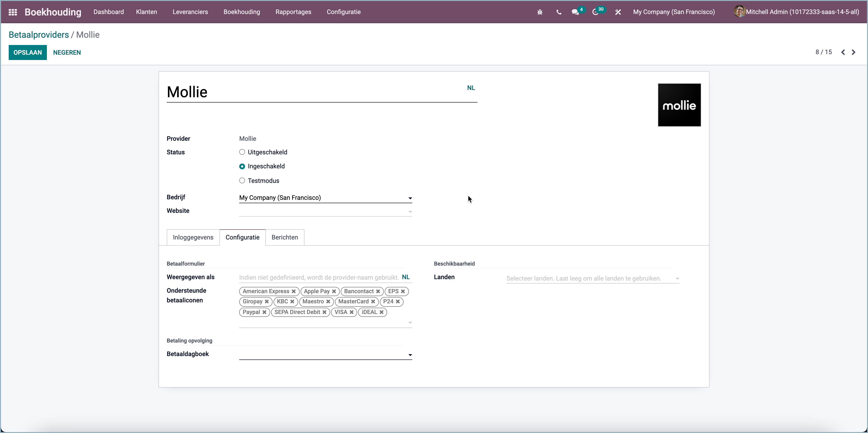
Task: Remove the Apple Pay tag
Action: pos(334,291)
